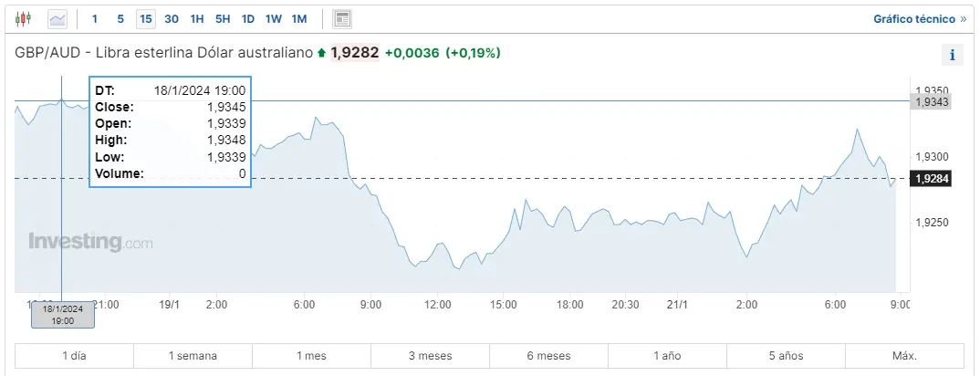Viewport: 980px width, 376px height.
Task: Show the 1 día range
Action: coord(75,356)
